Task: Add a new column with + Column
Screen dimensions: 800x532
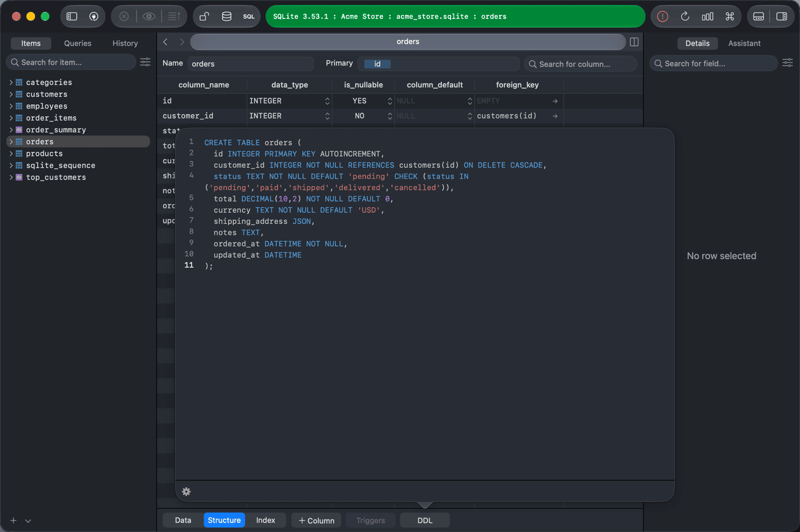Action: pos(316,521)
